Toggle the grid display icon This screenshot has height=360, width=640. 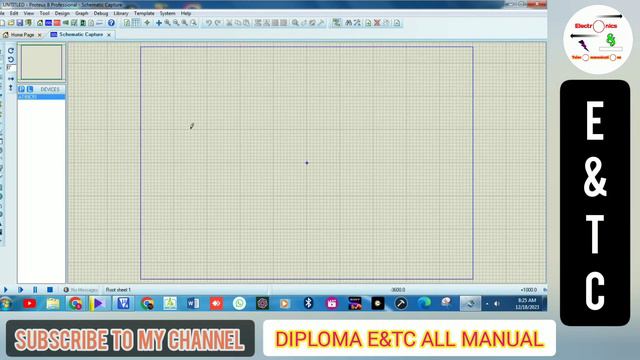tap(136, 22)
